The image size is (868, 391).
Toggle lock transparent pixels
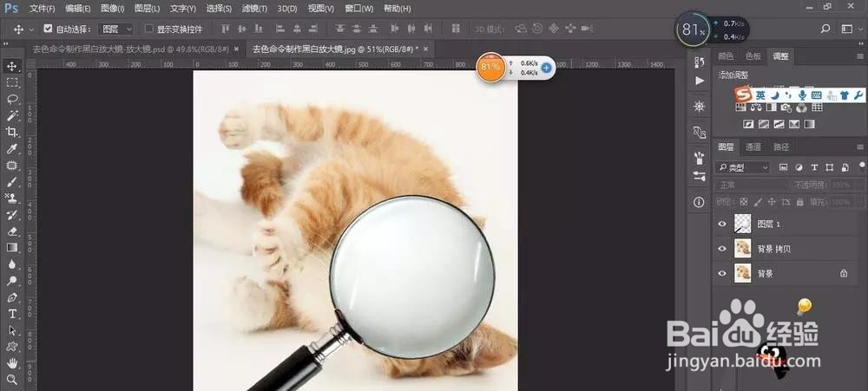coord(744,202)
